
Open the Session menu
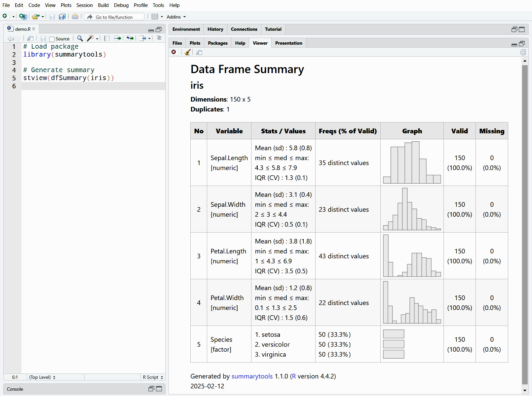pyautogui.click(x=84, y=5)
